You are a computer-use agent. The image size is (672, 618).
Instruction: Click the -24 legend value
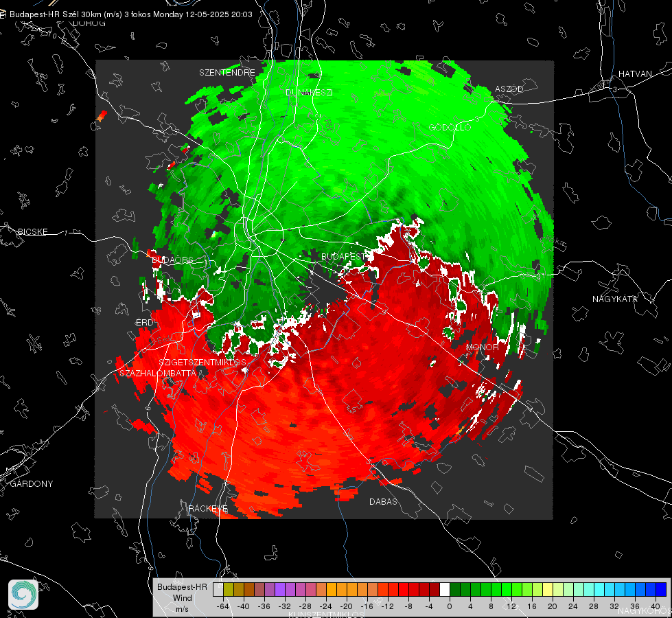326,606
